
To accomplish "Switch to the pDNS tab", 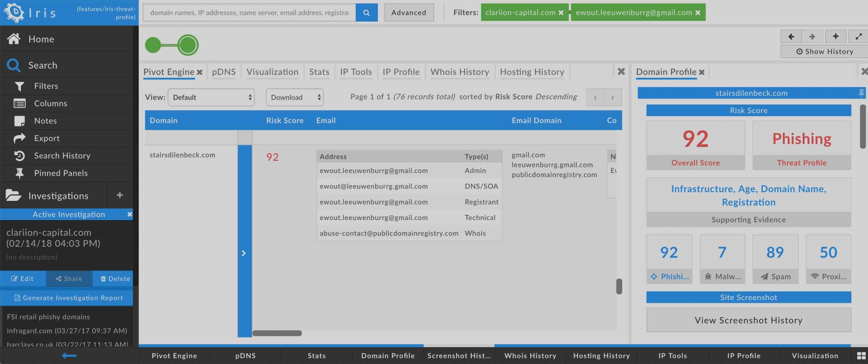I will point(224,72).
